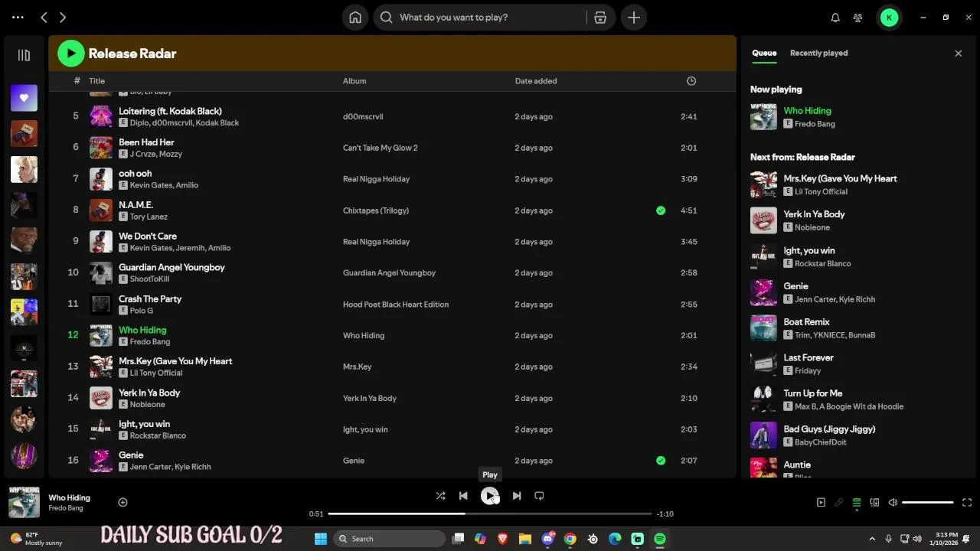Open the user profile avatar K

pos(889,18)
